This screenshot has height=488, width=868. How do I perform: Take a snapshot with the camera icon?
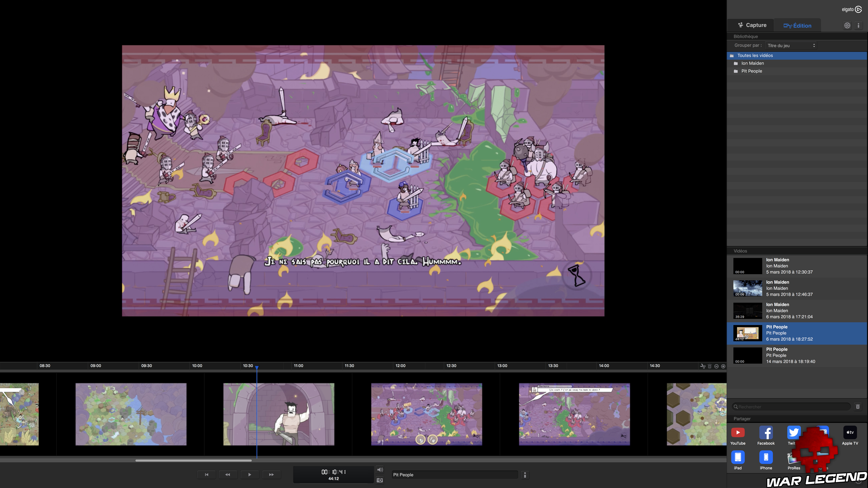[x=380, y=480]
